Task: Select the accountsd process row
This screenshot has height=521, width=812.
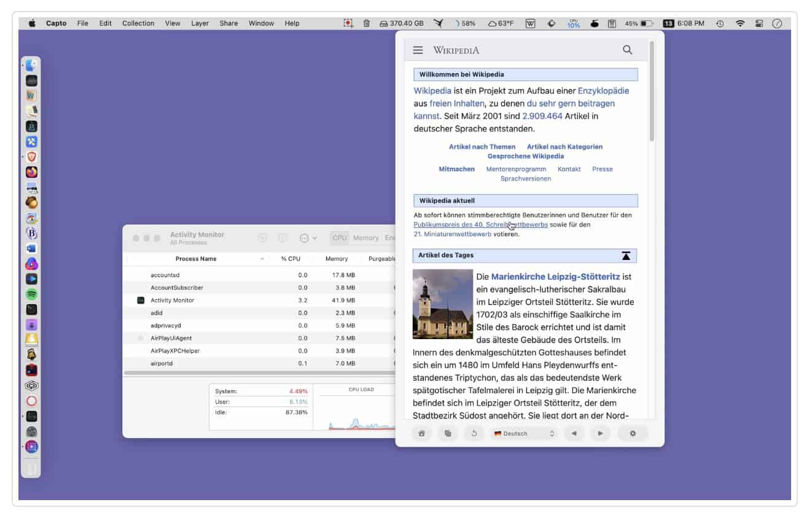Action: click(259, 275)
